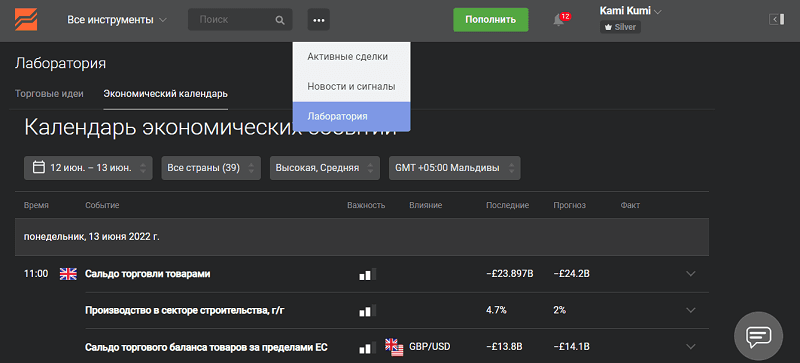Click the GBP/USD instrument link
The height and width of the screenshot is (363, 800).
tap(430, 347)
